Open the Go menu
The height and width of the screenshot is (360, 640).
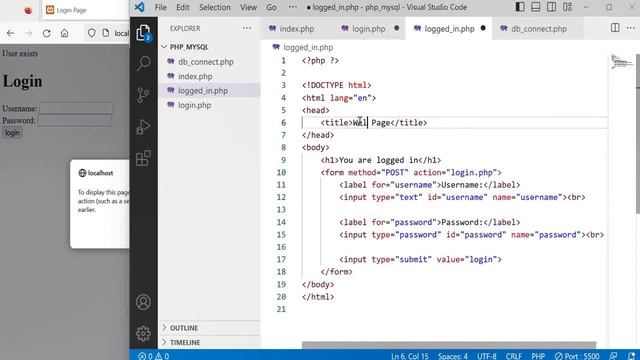(271, 7)
